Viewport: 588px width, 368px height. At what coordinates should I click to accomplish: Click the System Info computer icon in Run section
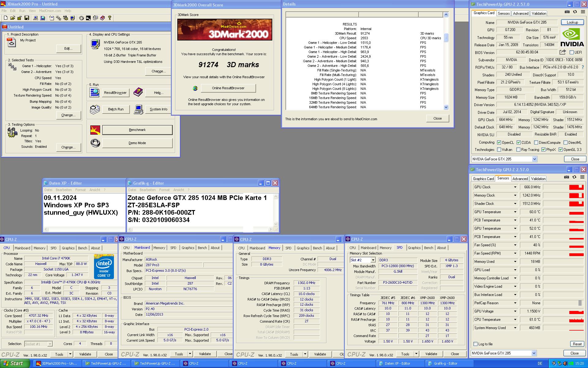138,109
